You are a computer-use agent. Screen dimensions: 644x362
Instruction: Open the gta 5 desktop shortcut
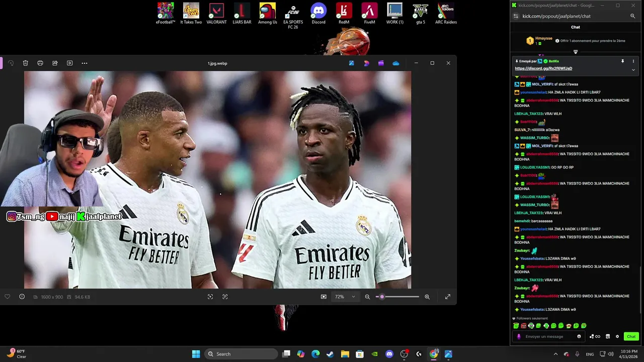[x=420, y=14]
